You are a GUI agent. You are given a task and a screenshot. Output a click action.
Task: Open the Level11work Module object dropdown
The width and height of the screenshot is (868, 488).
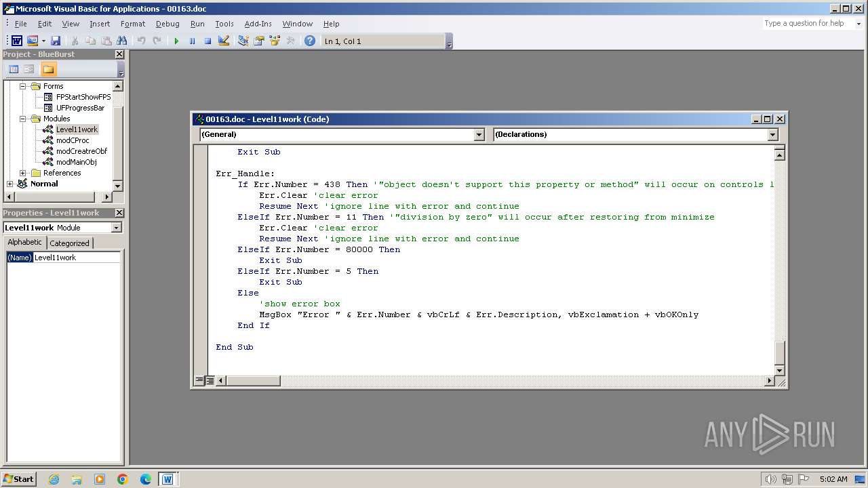(x=116, y=228)
